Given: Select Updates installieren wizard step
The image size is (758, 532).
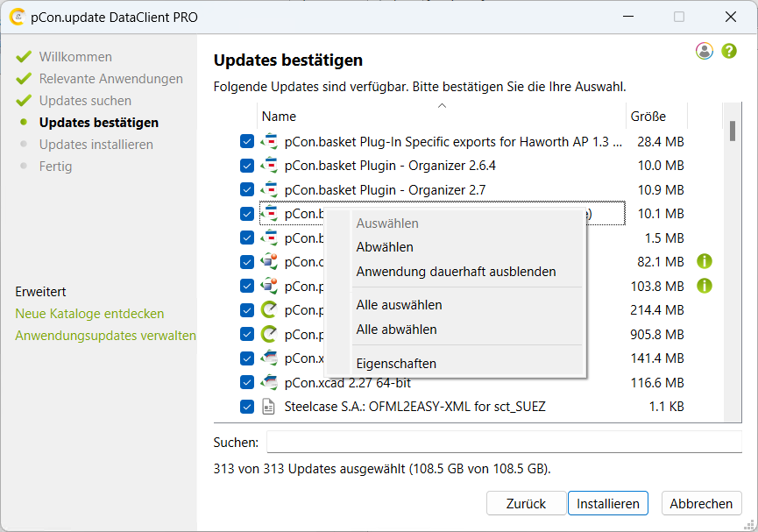Looking at the screenshot, I should click(96, 145).
